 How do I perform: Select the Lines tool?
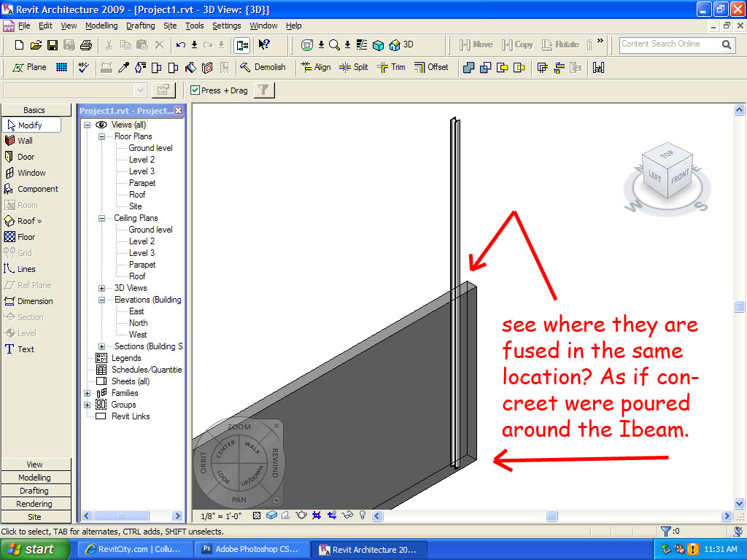(20, 269)
